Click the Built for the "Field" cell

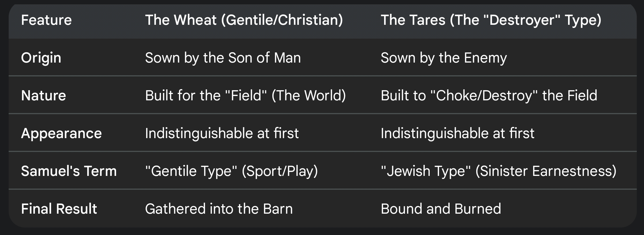[245, 95]
